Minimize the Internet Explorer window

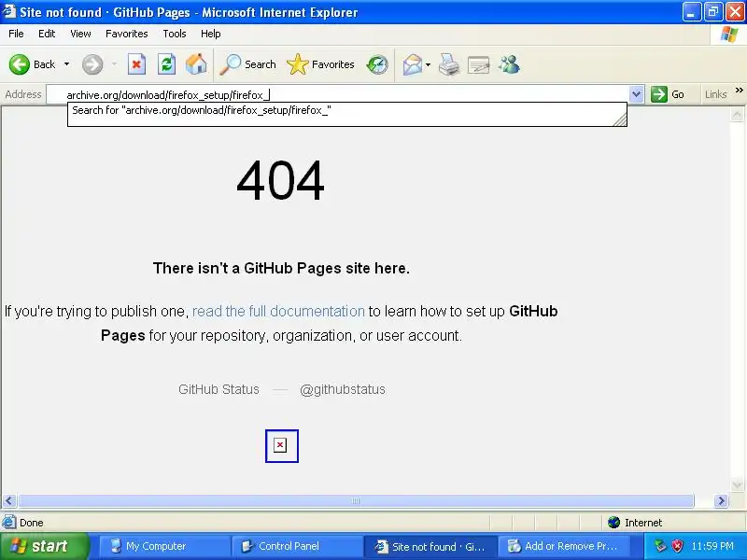coord(691,12)
